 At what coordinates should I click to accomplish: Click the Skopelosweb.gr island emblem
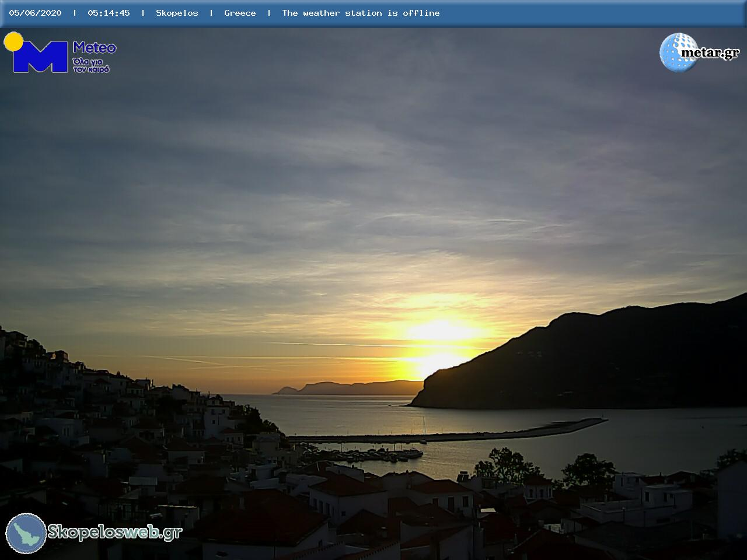pos(26,533)
